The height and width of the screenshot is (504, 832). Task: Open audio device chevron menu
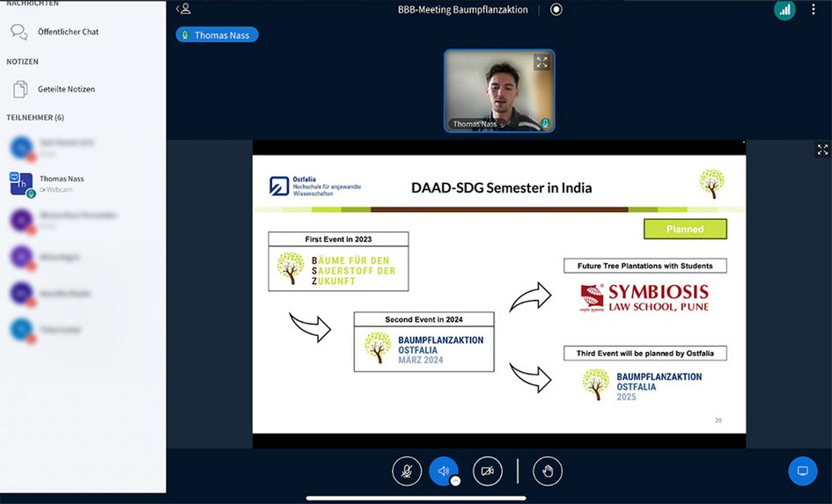(455, 480)
